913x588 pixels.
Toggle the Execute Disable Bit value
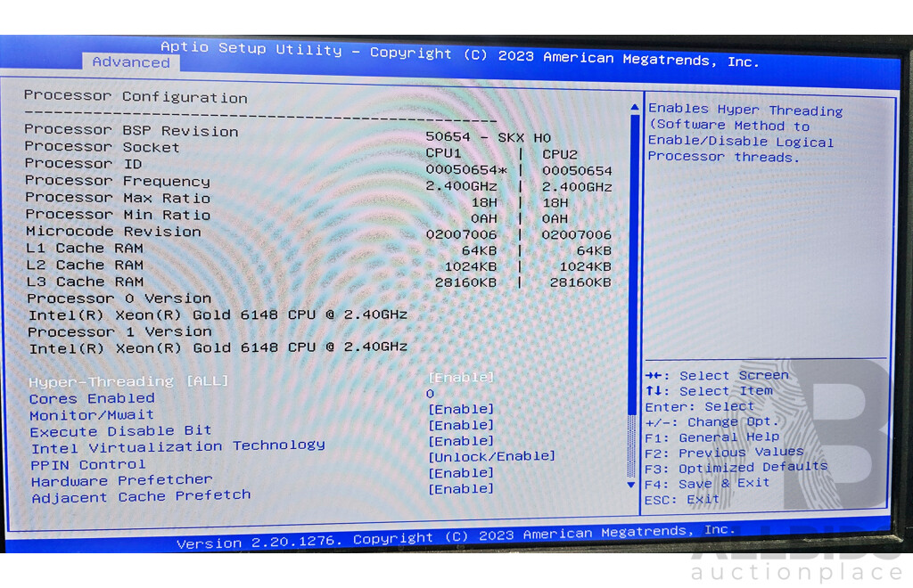pyautogui.click(x=461, y=425)
